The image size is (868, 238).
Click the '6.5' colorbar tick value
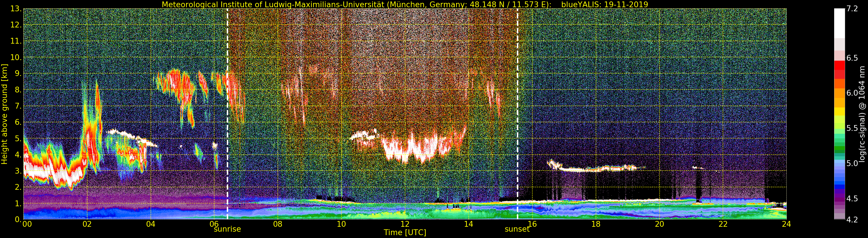852,58
